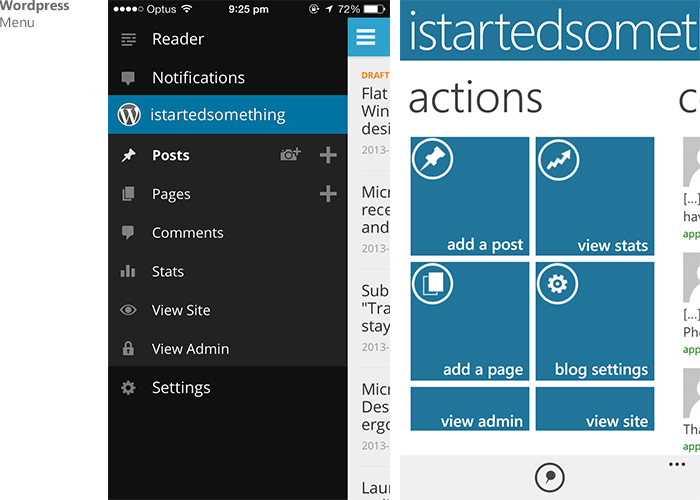Select the istartedsomething blog row
This screenshot has width=700, height=500.
pos(228,114)
